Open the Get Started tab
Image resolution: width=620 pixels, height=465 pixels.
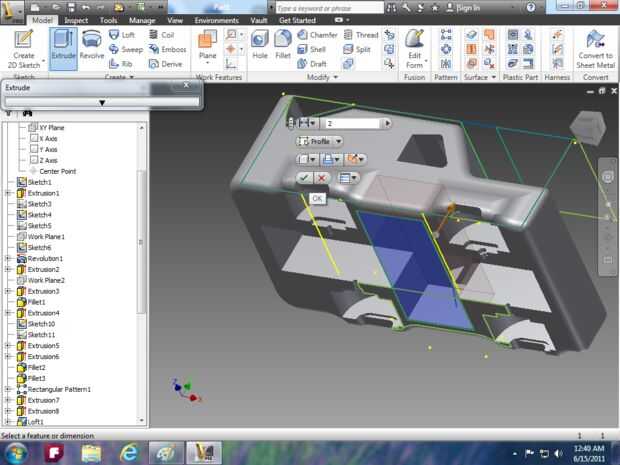pos(297,20)
